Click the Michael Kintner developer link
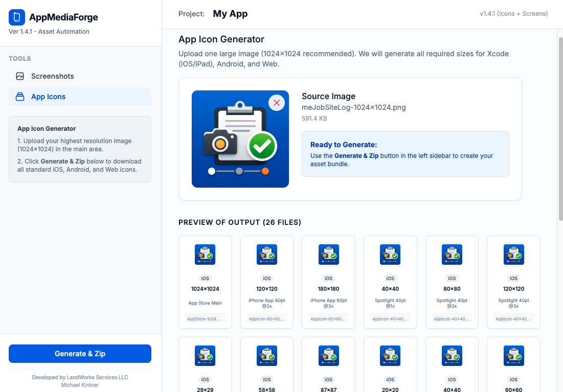Screen dimensions: 563x392 pos(80,385)
